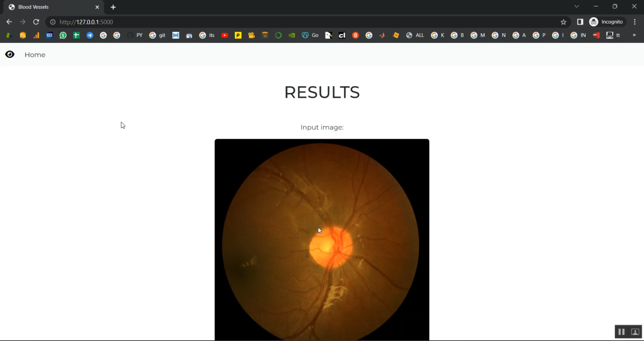Open the Telegram bookmark
The height and width of the screenshot is (341, 644).
pos(90,35)
